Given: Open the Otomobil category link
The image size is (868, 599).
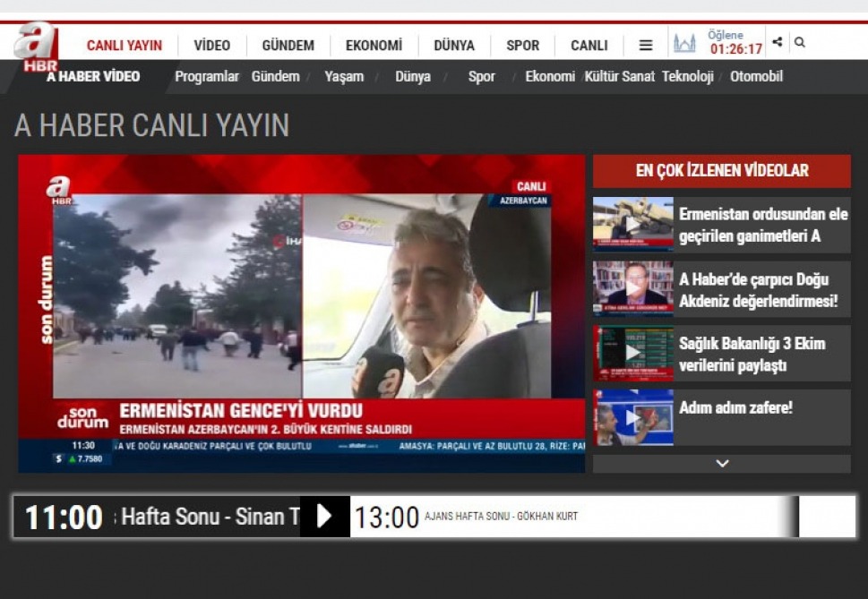Looking at the screenshot, I should pyautogui.click(x=756, y=77).
